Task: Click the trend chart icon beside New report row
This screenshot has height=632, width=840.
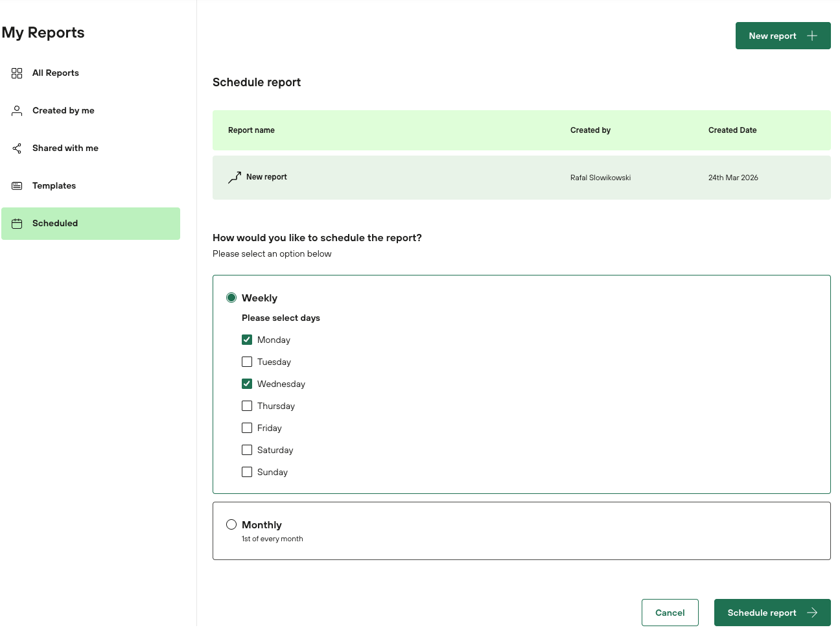Action: [235, 178]
